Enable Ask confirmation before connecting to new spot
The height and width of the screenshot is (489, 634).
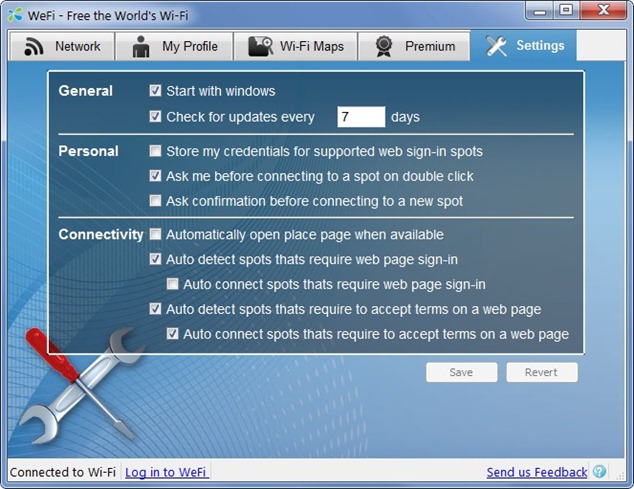pyautogui.click(x=155, y=201)
